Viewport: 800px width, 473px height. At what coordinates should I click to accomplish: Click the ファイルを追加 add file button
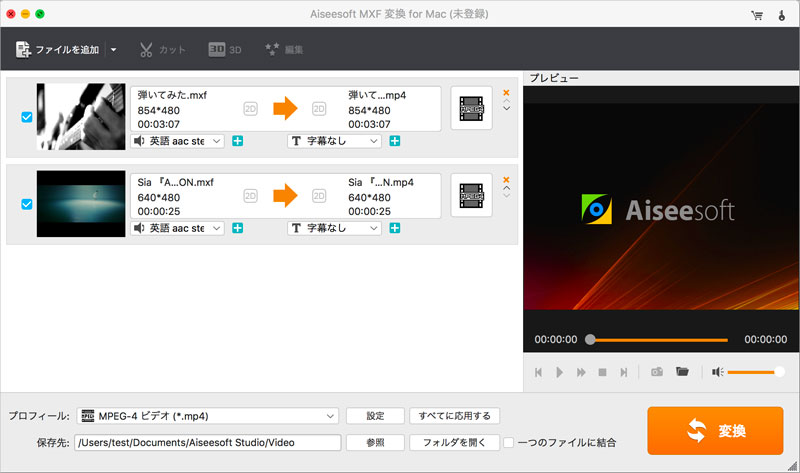click(x=57, y=49)
